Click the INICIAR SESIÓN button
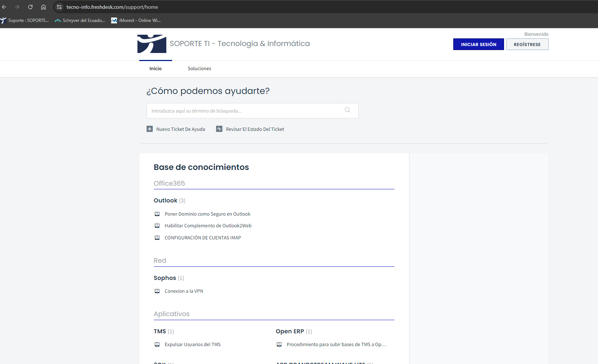The image size is (598, 364). point(478,44)
